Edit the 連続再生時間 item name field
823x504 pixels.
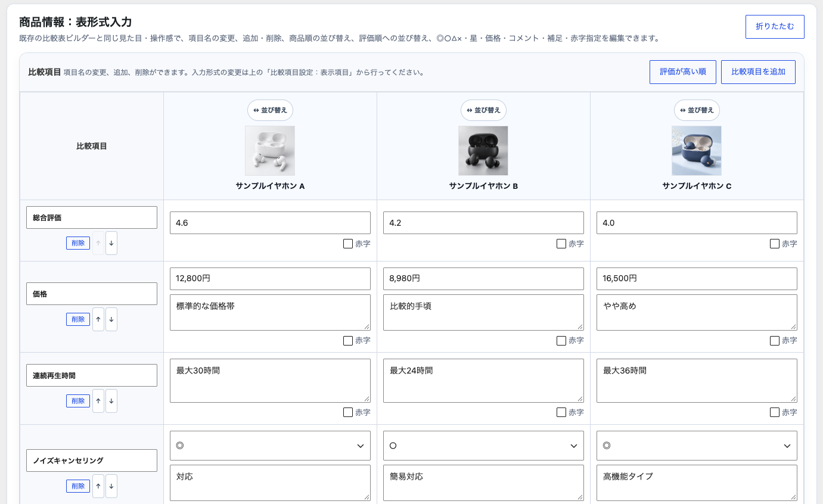(x=92, y=375)
